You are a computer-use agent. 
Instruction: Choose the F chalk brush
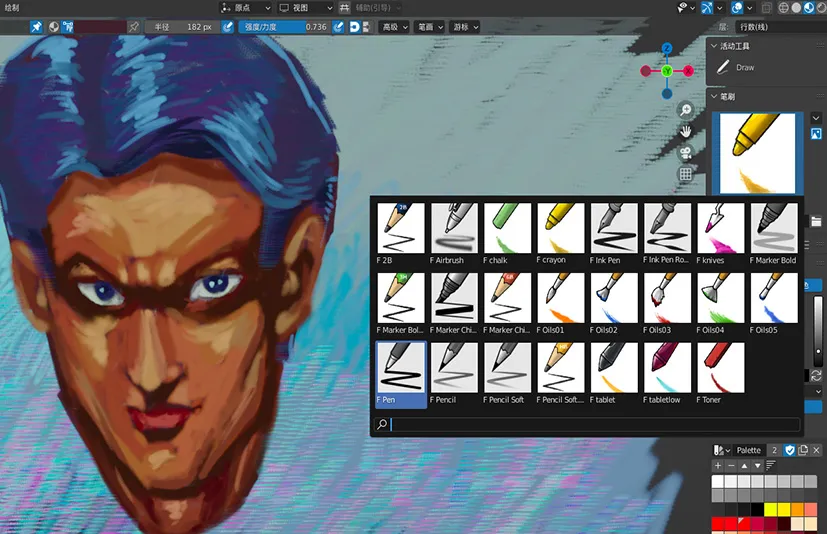(x=507, y=233)
